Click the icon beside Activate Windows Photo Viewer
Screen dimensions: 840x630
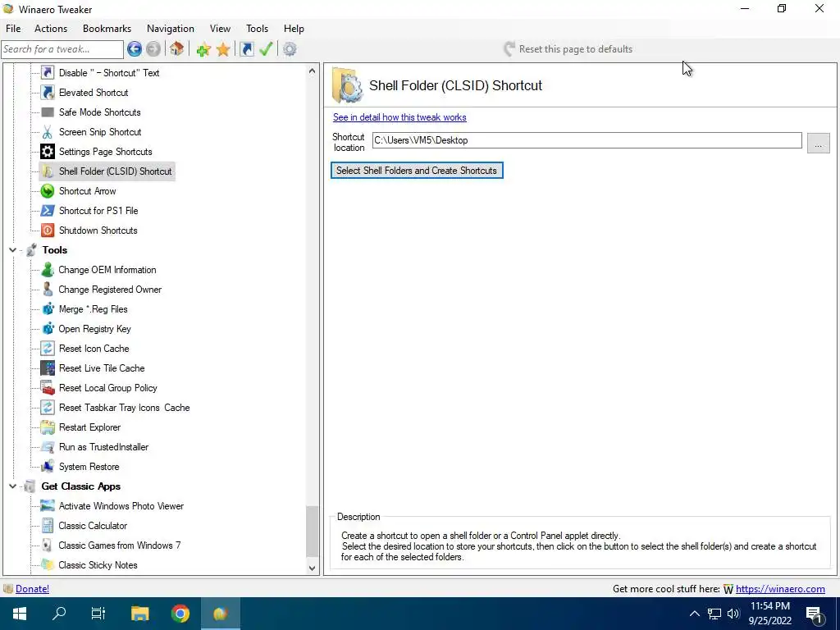coord(48,506)
